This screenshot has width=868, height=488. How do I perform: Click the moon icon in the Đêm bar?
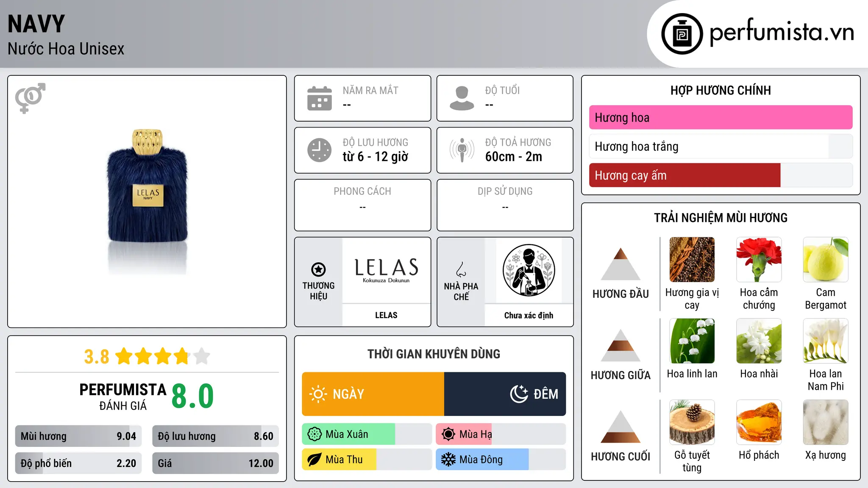[x=519, y=394]
